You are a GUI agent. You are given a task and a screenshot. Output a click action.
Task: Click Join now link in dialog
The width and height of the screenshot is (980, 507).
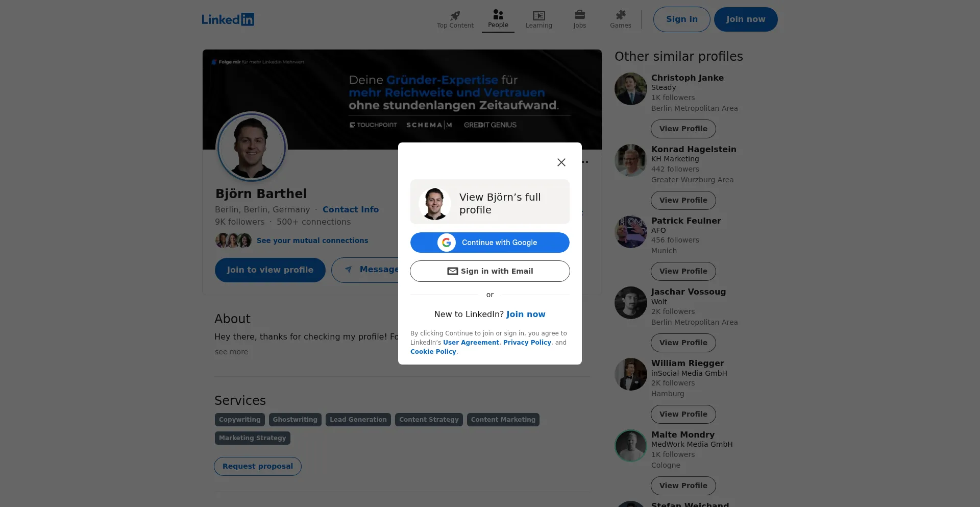pos(526,314)
